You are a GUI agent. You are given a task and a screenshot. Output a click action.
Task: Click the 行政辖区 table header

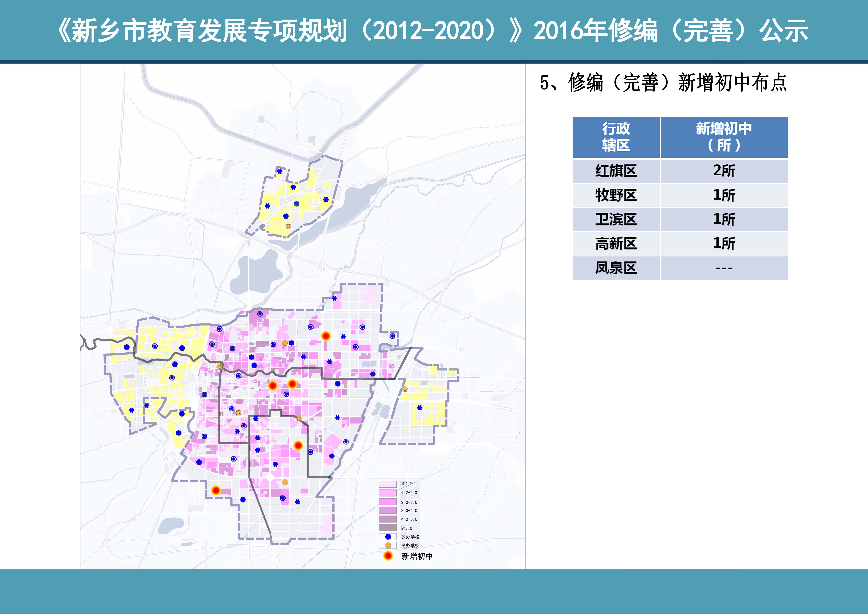coord(616,137)
